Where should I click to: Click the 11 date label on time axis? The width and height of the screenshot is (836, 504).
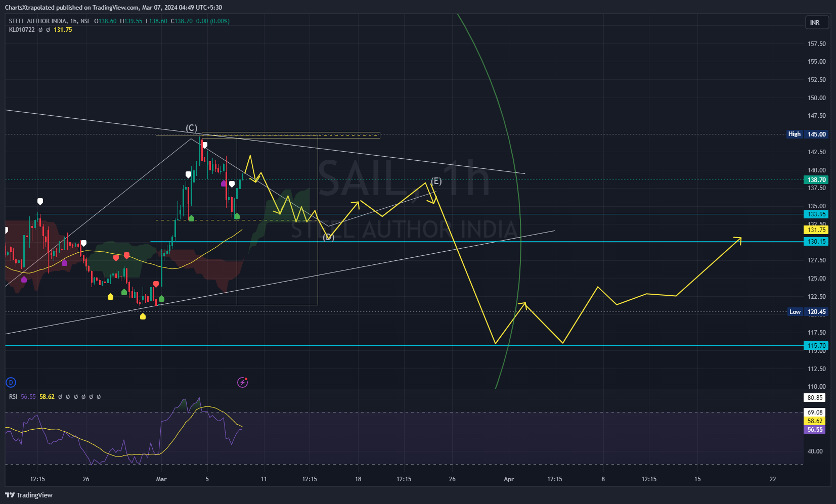[263, 479]
